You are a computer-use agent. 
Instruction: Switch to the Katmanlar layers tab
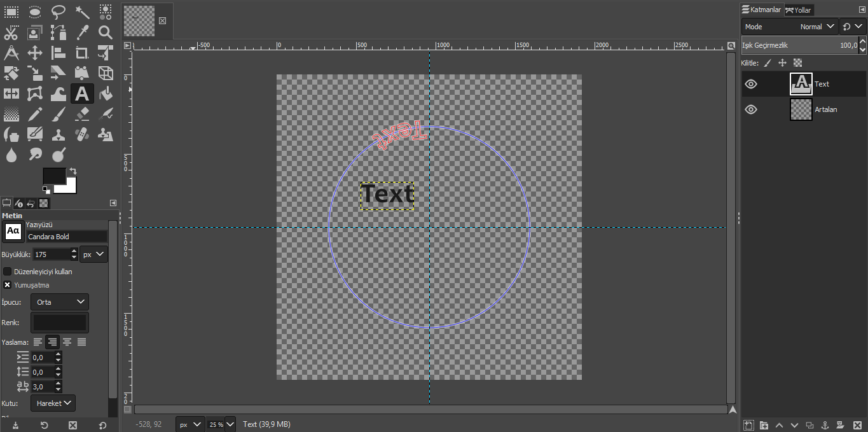click(x=762, y=10)
